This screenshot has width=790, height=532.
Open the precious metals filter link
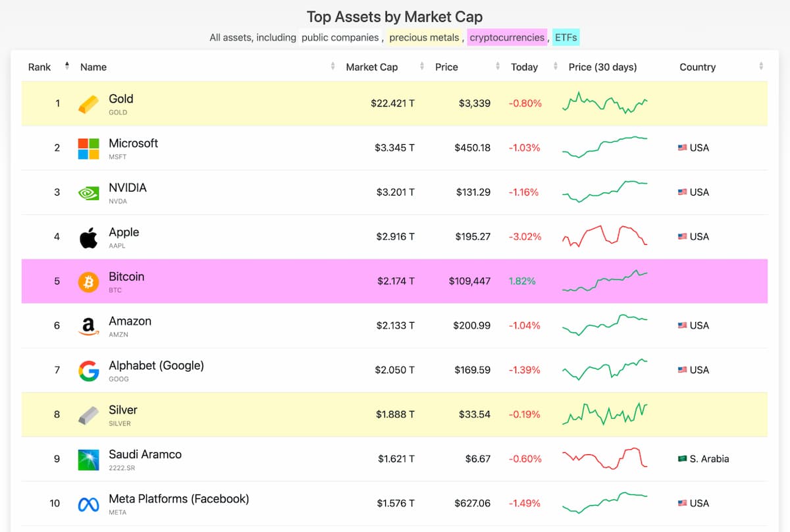[425, 38]
